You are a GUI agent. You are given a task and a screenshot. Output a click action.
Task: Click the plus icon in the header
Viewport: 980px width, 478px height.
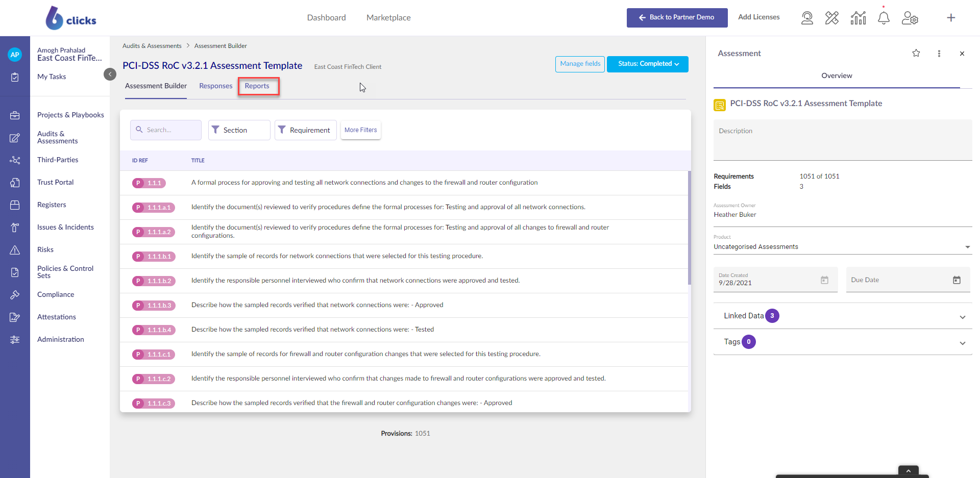(951, 18)
